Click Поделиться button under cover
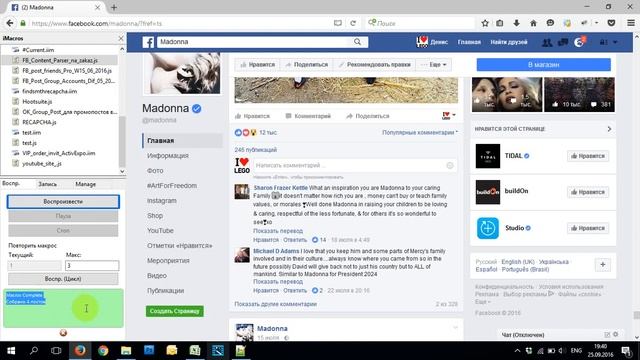 pyautogui.click(x=307, y=64)
